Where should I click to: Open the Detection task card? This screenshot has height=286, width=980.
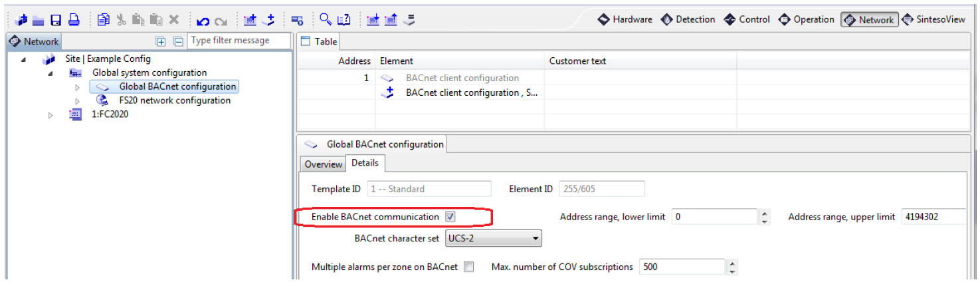pos(688,19)
